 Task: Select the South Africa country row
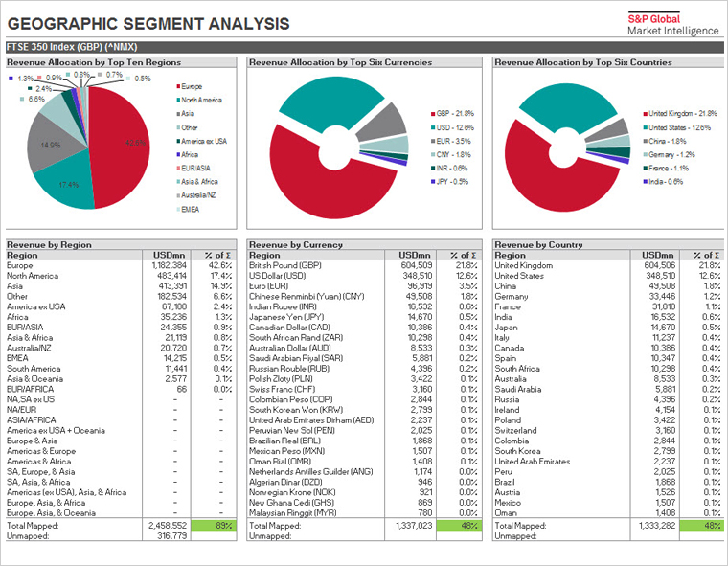608,369
